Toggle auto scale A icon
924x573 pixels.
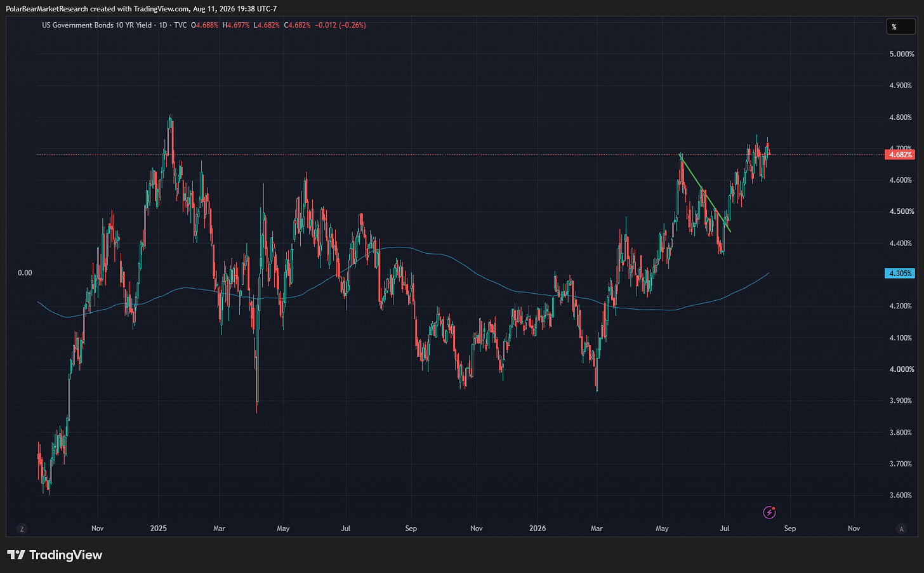coord(901,529)
